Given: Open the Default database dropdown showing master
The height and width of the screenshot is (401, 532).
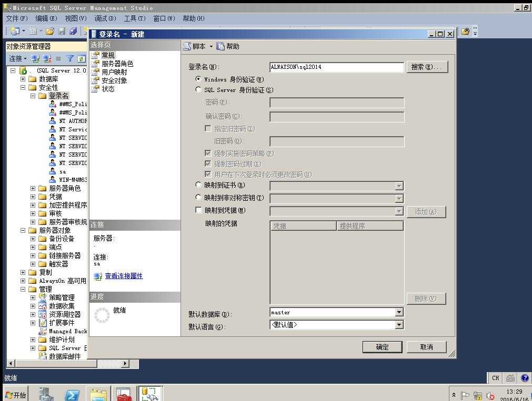Looking at the screenshot, I should click(399, 312).
